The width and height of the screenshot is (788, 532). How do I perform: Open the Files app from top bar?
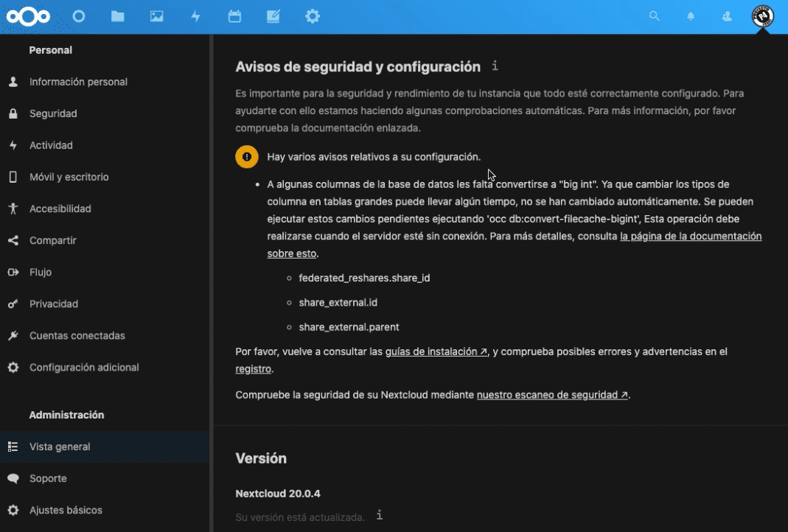[x=117, y=16]
